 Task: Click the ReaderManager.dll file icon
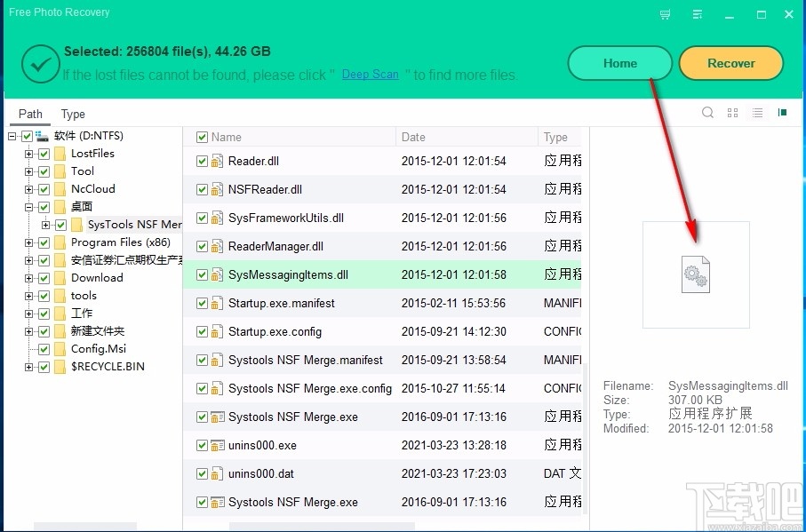click(x=217, y=247)
